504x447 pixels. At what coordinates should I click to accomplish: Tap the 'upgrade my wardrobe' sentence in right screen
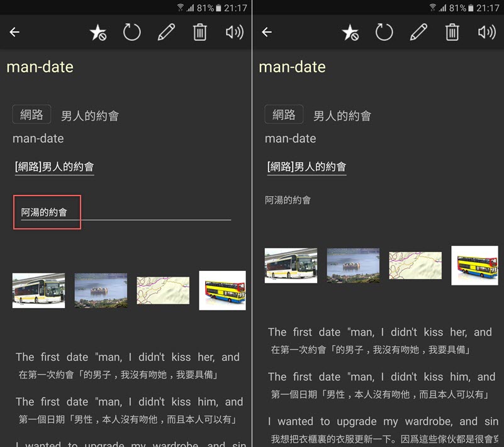coord(383,421)
